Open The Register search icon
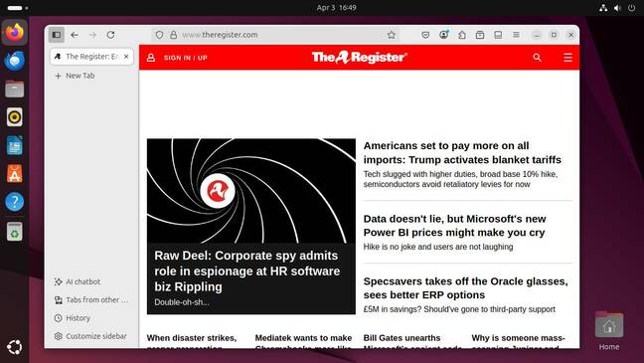644x363 pixels. [537, 58]
